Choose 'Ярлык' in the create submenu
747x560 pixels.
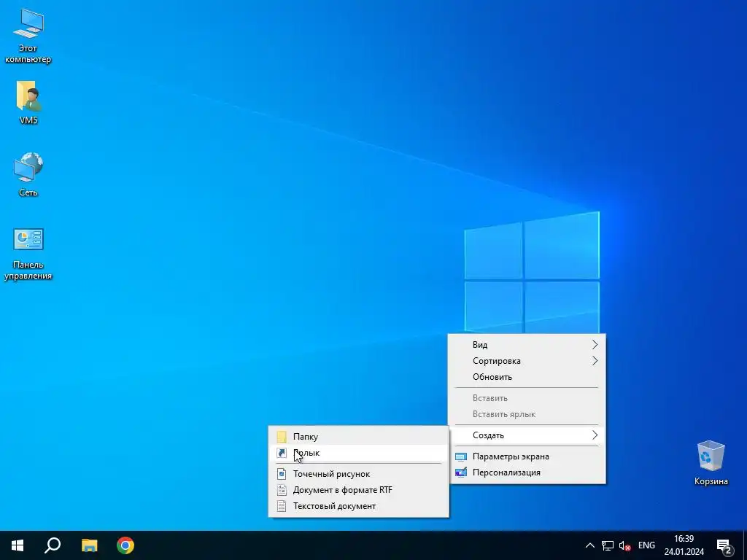(x=358, y=453)
